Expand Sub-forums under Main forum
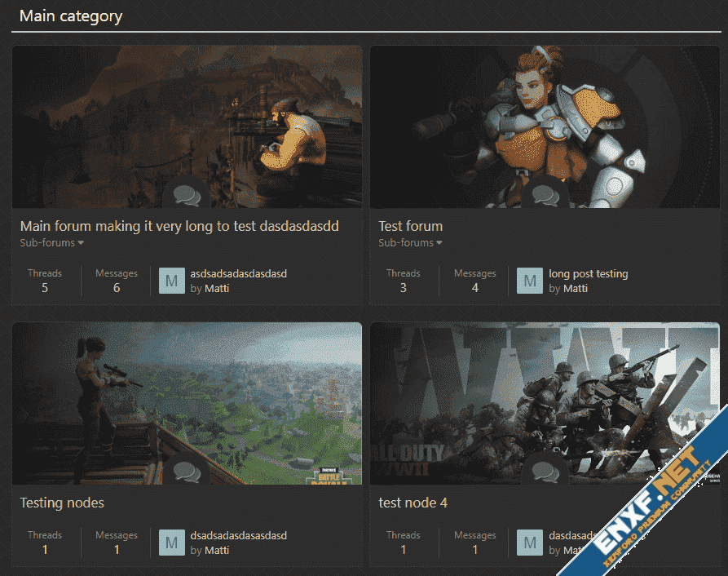Screen dimensions: 728x576 click(52, 243)
